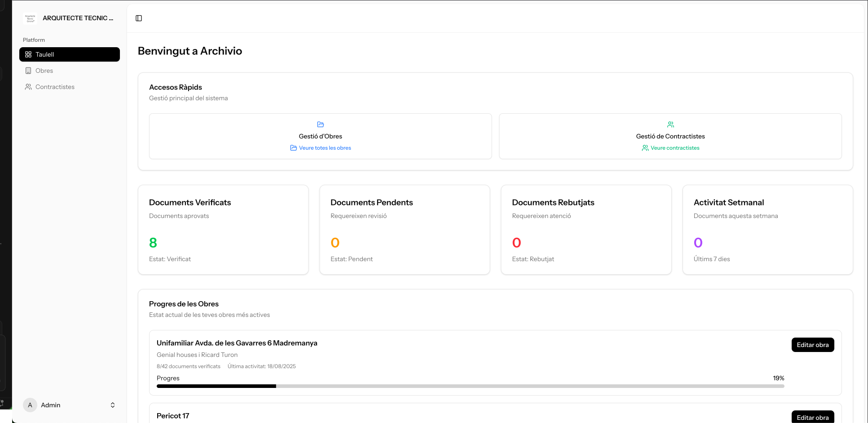Click folder icon beside Veure totes les obres
Screen dimensions: 868x423
pyautogui.click(x=293, y=148)
